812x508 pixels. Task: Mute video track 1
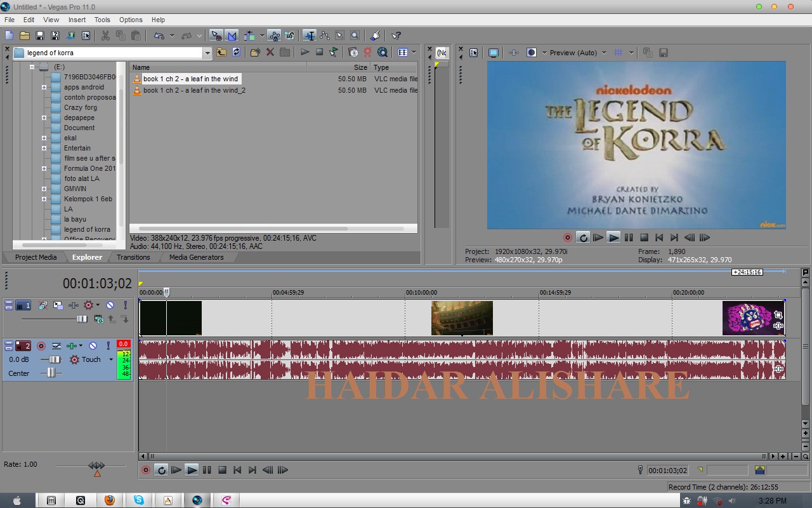110,305
